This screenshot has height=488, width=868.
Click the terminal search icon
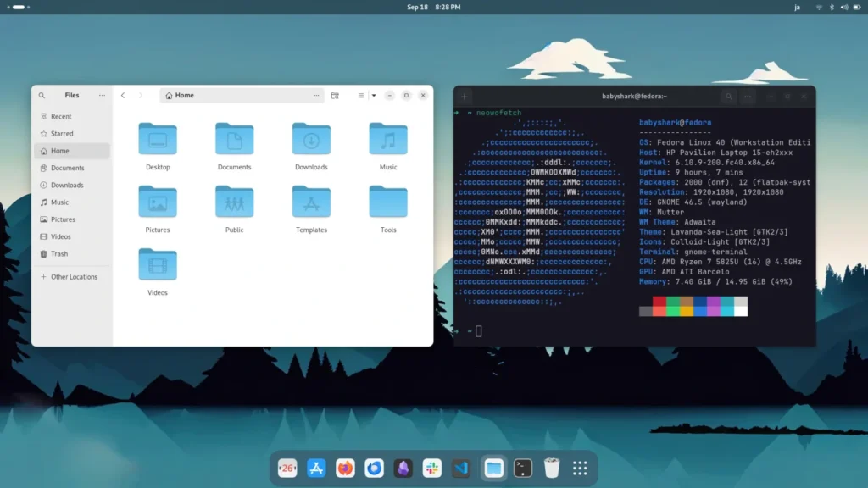(x=728, y=97)
